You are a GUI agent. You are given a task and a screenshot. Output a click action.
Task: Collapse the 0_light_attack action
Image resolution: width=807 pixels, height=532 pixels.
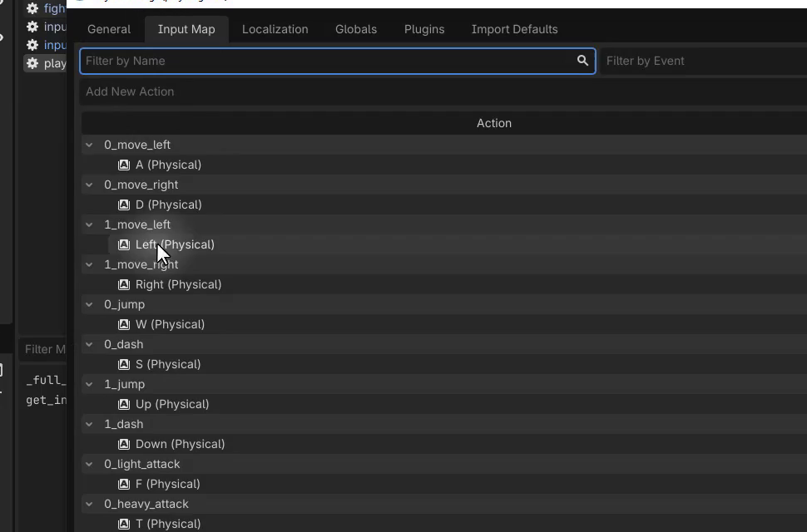[x=89, y=464]
